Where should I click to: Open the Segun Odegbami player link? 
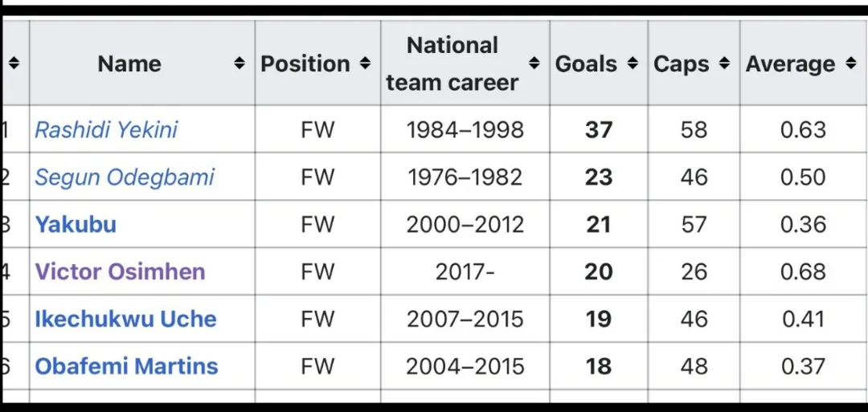click(125, 177)
